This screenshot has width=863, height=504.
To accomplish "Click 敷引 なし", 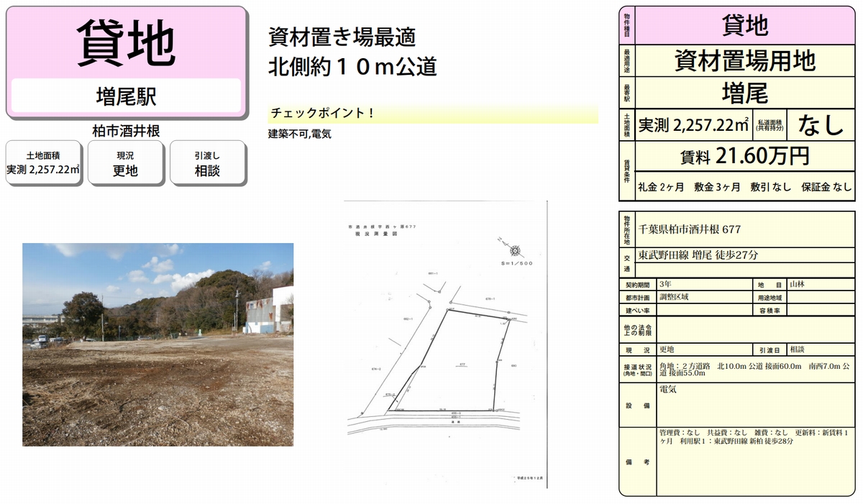I will tap(770, 187).
